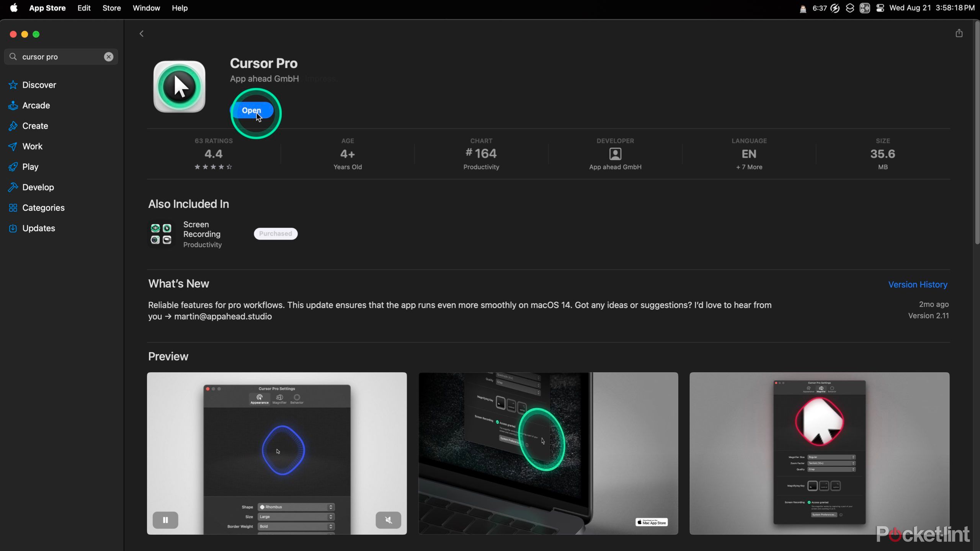Image resolution: width=980 pixels, height=551 pixels.
Task: Click the Purchased button
Action: 276,233
